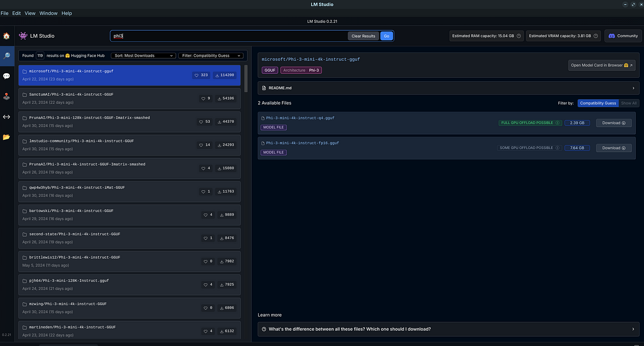
Task: Switch file filter to Show All
Action: coord(629,103)
